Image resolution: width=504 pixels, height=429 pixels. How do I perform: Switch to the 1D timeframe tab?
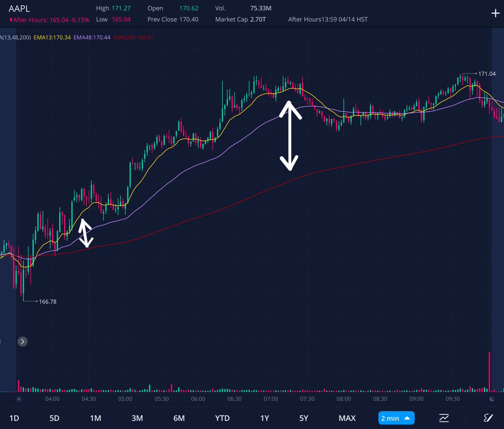click(14, 418)
